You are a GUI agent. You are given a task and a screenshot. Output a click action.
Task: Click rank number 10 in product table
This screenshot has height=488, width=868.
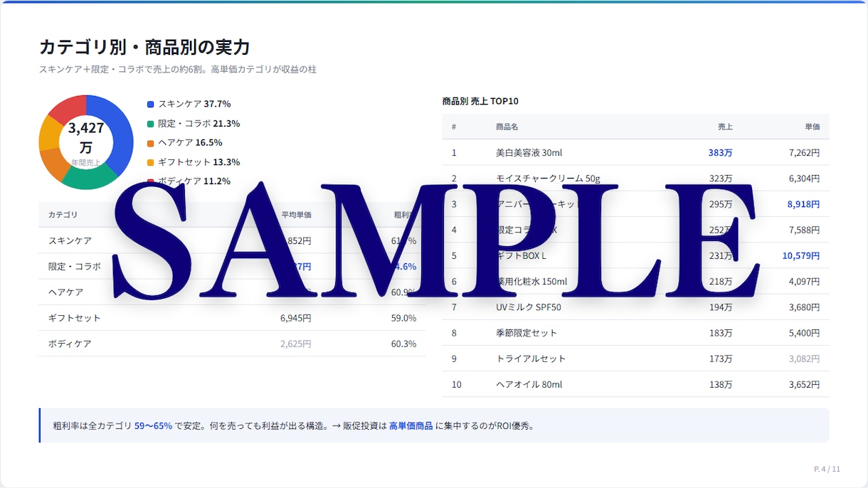pos(456,385)
